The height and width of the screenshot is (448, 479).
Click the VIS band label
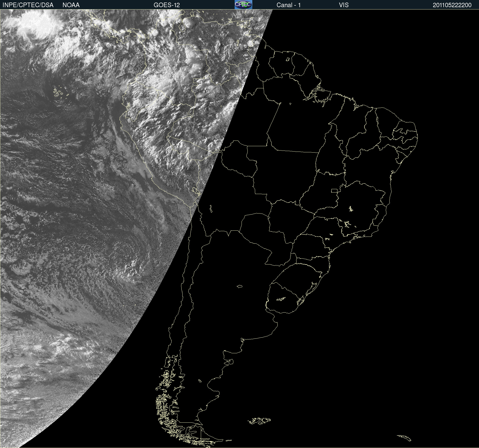tap(344, 5)
